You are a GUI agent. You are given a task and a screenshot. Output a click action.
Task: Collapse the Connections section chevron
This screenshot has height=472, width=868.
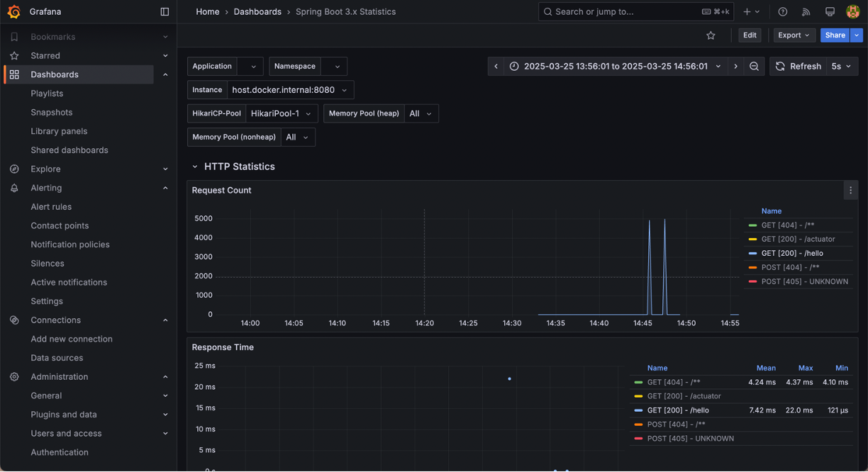click(x=165, y=320)
